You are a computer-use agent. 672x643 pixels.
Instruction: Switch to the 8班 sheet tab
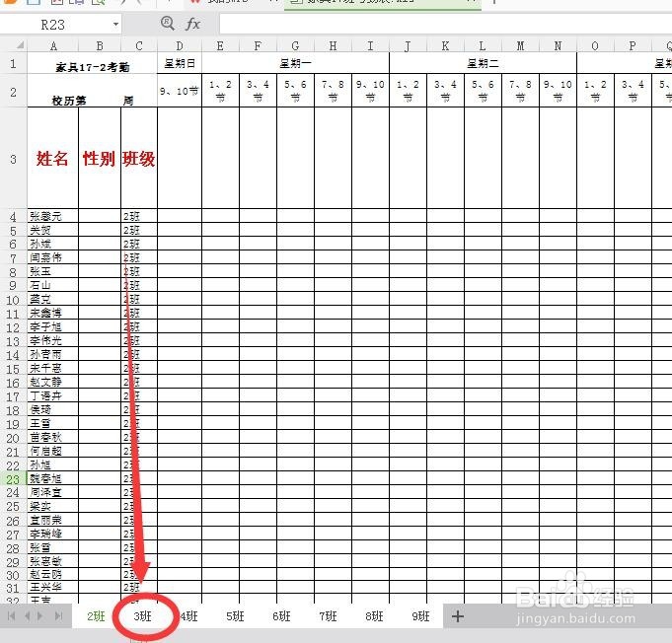click(374, 616)
